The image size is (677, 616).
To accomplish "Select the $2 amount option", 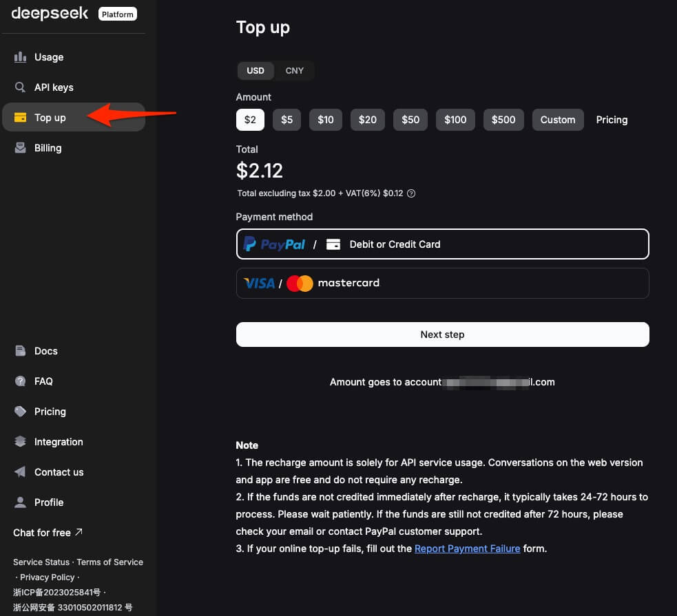I will pos(250,120).
